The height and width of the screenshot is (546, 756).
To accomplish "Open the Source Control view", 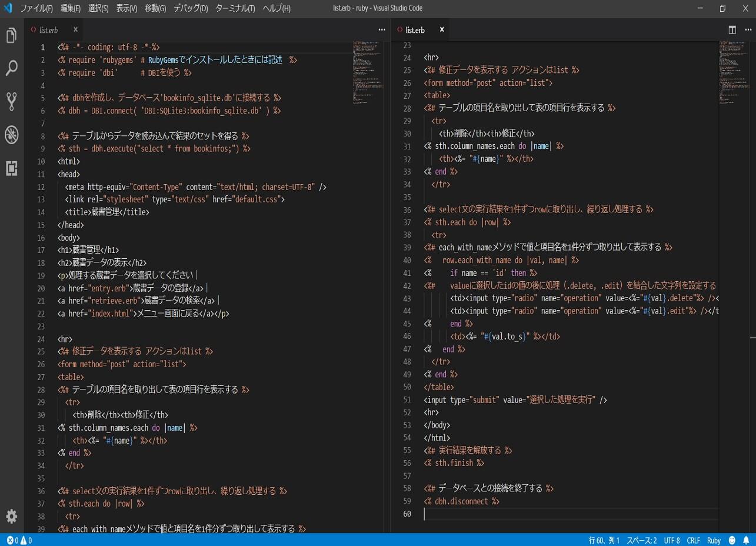I will coord(11,102).
